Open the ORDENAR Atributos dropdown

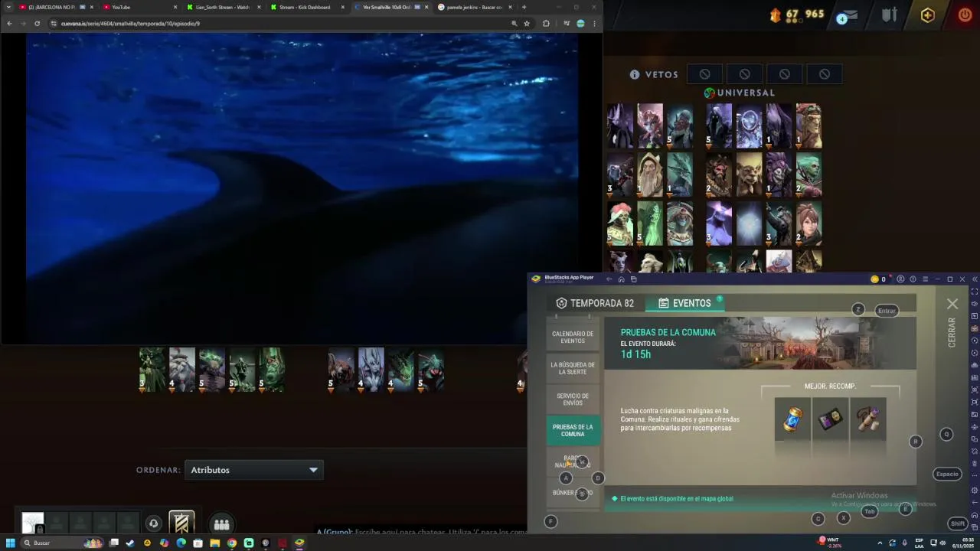tap(253, 470)
